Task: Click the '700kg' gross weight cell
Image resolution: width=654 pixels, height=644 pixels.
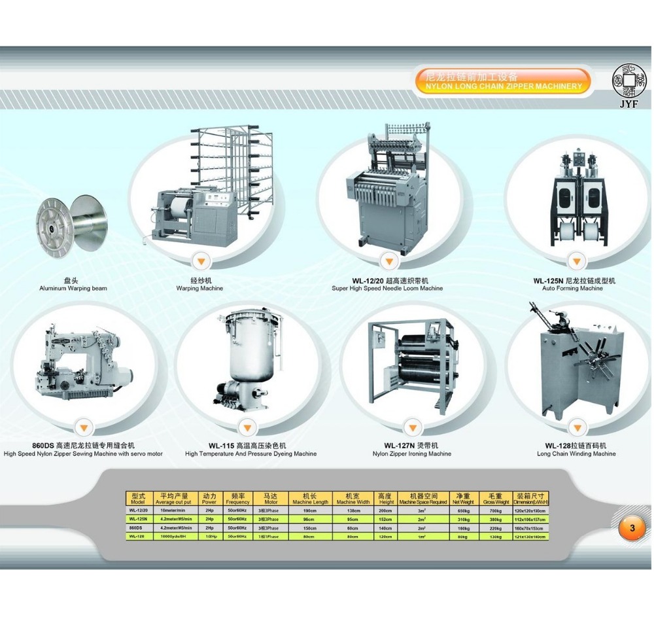Action: (496, 510)
